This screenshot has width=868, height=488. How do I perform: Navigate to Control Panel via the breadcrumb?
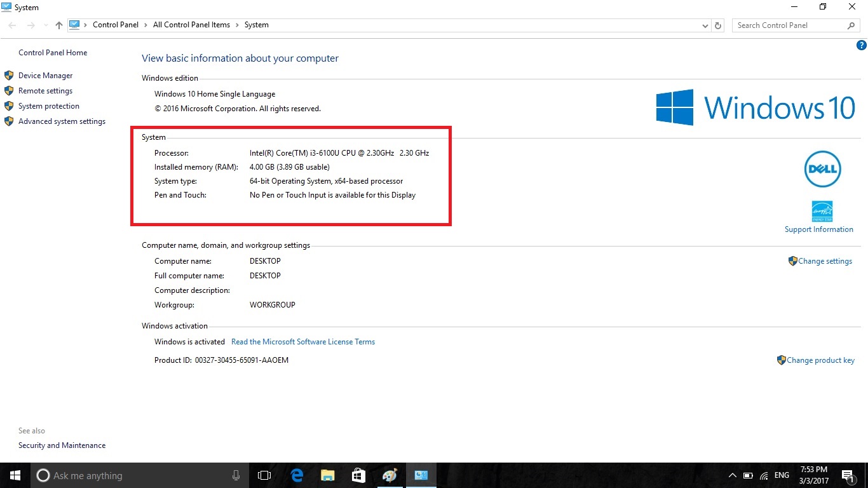[x=115, y=25]
